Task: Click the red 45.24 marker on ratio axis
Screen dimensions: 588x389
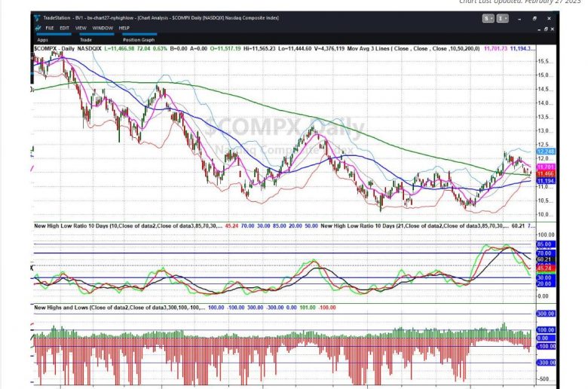Action: click(x=546, y=268)
